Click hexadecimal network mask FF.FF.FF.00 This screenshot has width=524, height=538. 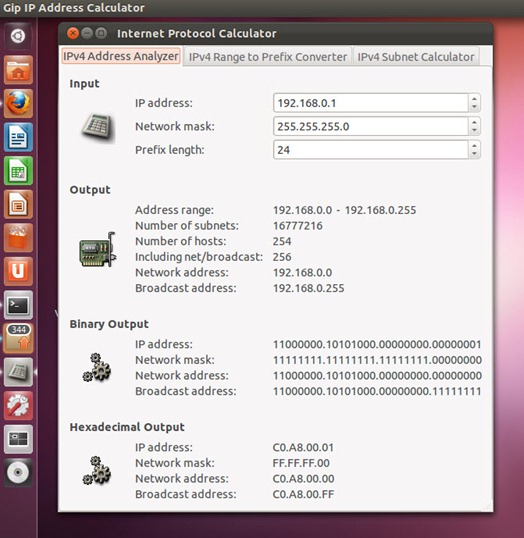301,463
